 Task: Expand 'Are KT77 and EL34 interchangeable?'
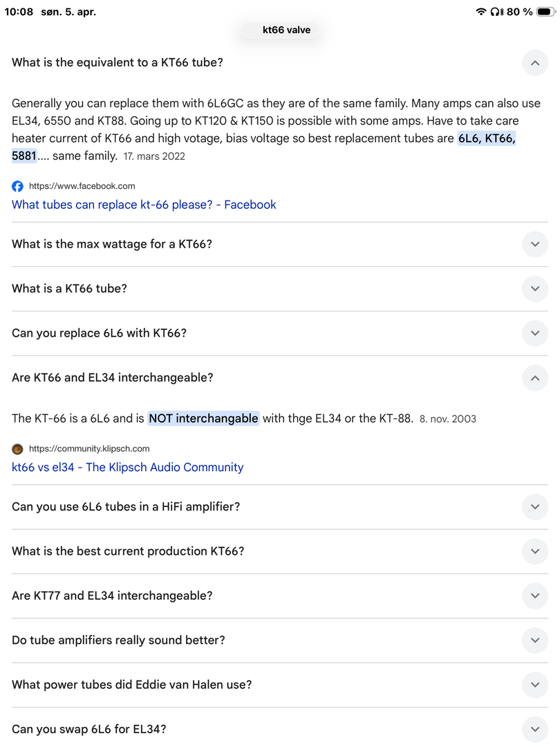[x=534, y=596]
